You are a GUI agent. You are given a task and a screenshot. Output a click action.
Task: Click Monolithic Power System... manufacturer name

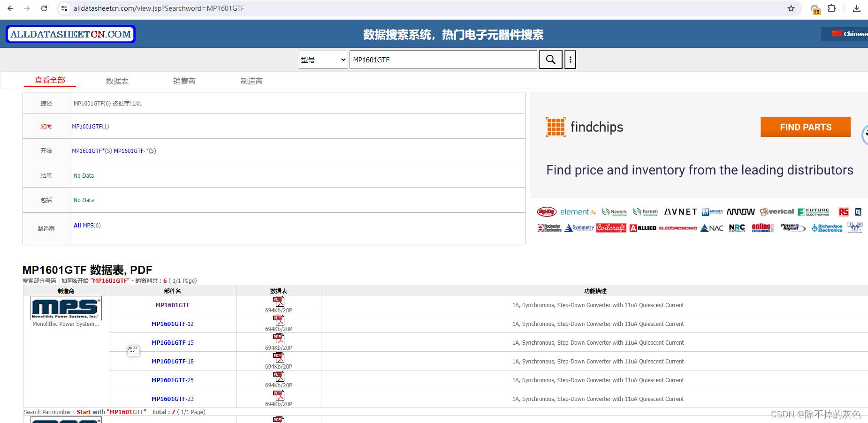[x=66, y=324]
